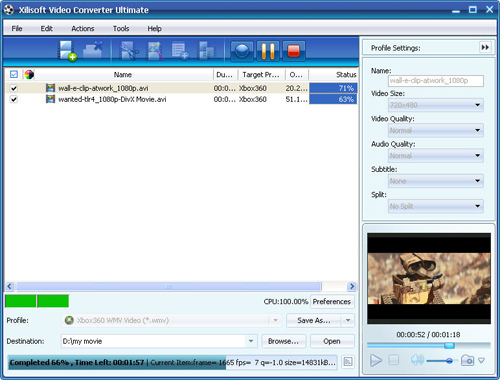Click the 63% status of wanted-tlr4
Screen dimensions: 500x380
(333, 99)
